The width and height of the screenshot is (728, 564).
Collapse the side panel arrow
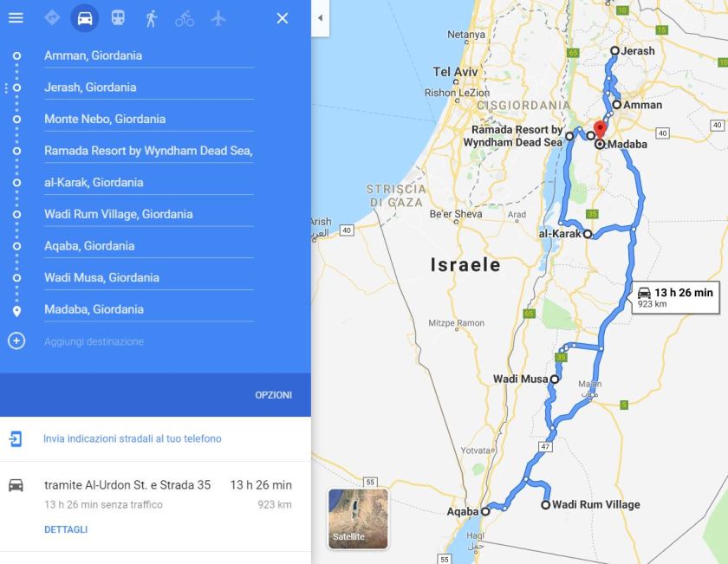coord(321,18)
